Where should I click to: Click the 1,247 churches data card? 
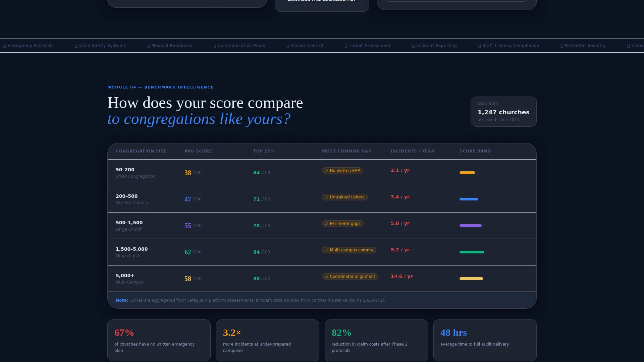click(x=503, y=112)
